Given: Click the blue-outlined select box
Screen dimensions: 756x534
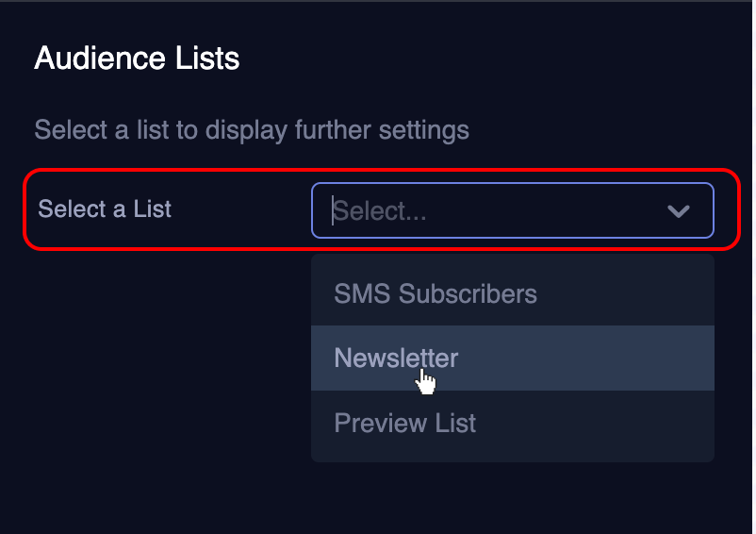Looking at the screenshot, I should (513, 210).
